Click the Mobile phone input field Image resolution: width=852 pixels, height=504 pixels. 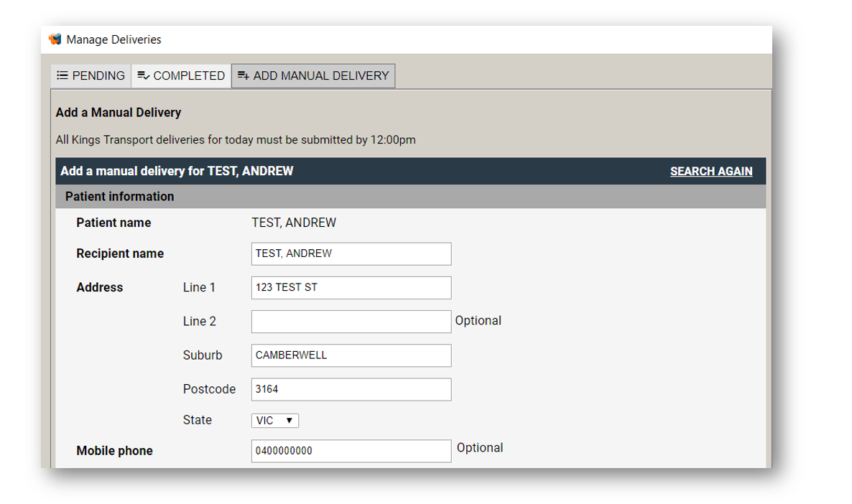click(351, 451)
